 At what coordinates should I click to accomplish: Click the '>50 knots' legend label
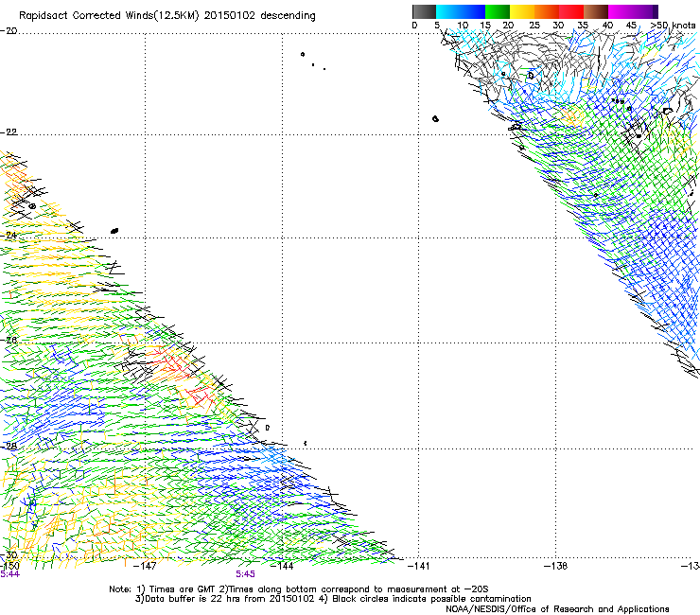click(673, 25)
